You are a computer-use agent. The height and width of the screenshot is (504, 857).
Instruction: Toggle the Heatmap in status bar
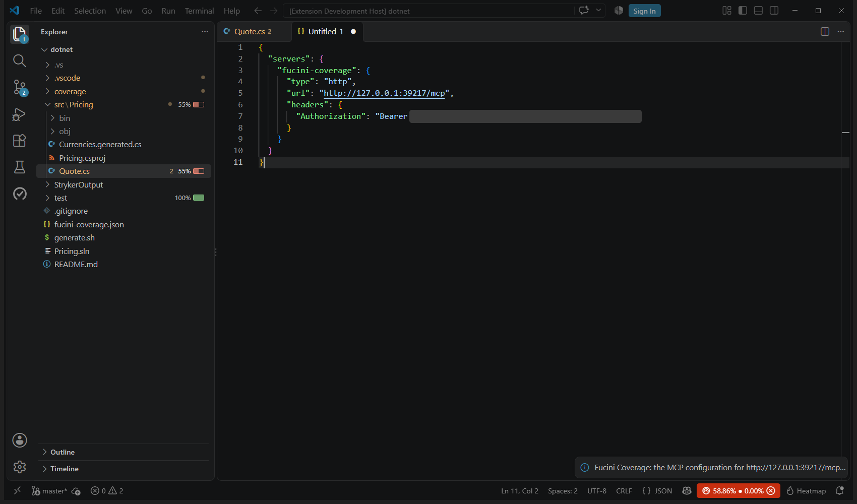tap(806, 490)
